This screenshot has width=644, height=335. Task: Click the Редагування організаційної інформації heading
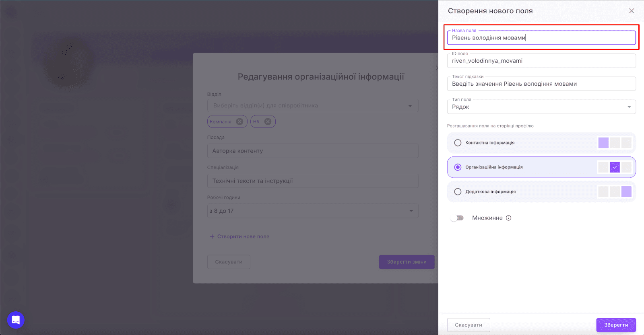coord(321,77)
